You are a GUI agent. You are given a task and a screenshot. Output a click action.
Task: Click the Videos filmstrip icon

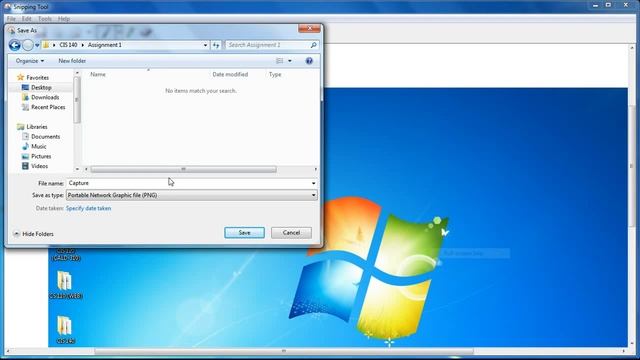25,166
